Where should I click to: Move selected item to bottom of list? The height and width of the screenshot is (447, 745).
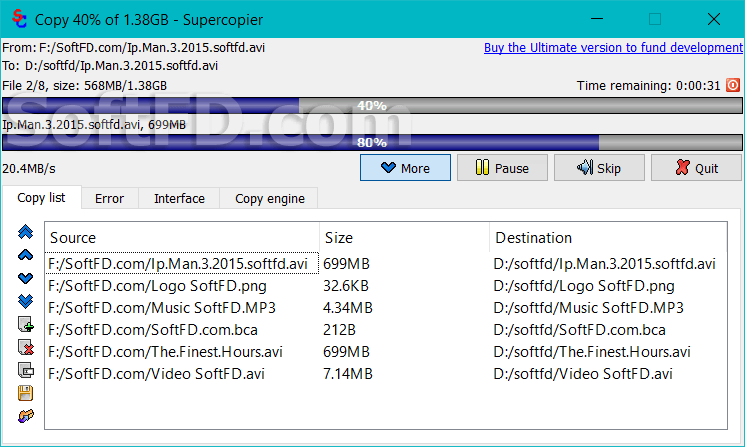coord(26,301)
